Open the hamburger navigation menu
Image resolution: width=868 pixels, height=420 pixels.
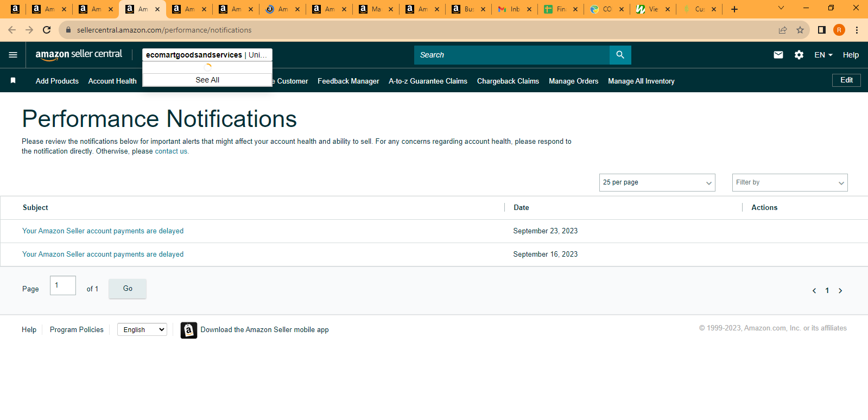point(13,55)
